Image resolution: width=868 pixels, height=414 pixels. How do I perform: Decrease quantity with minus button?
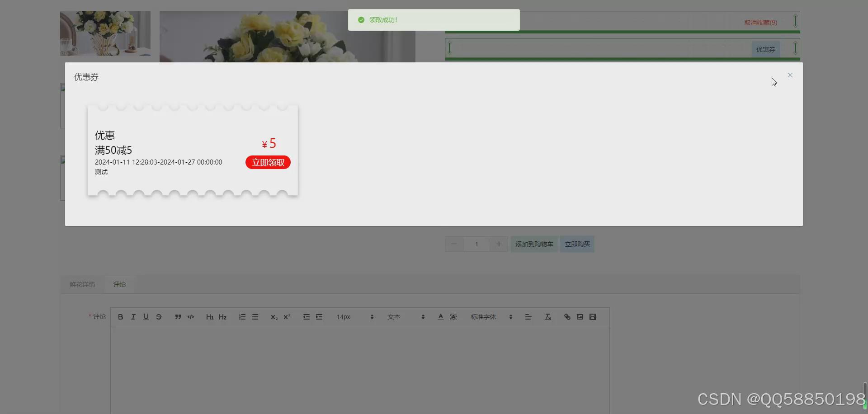point(454,244)
